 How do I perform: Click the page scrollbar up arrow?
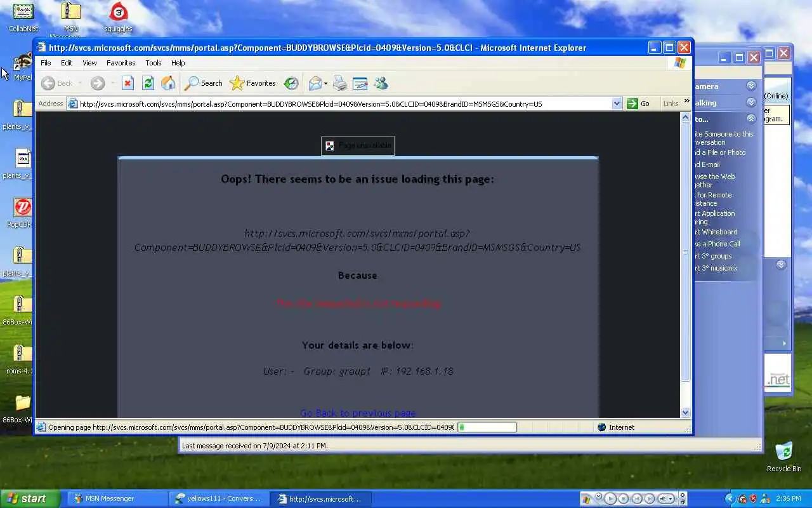(x=685, y=117)
